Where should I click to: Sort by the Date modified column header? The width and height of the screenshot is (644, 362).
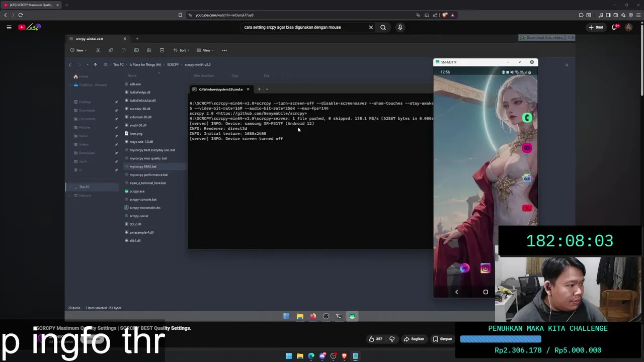(x=203, y=75)
